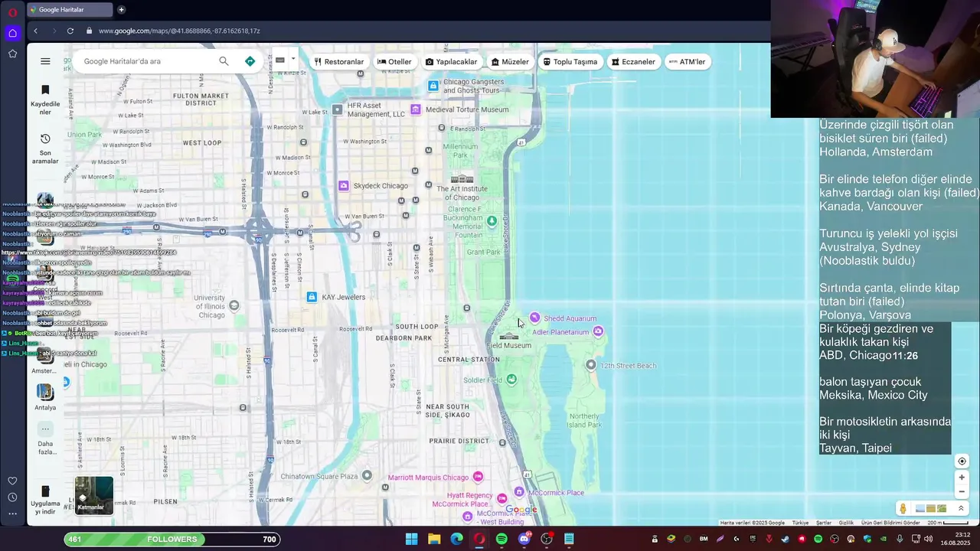The width and height of the screenshot is (980, 551).
Task: Select the ATM'ler category chip
Action: point(687,62)
